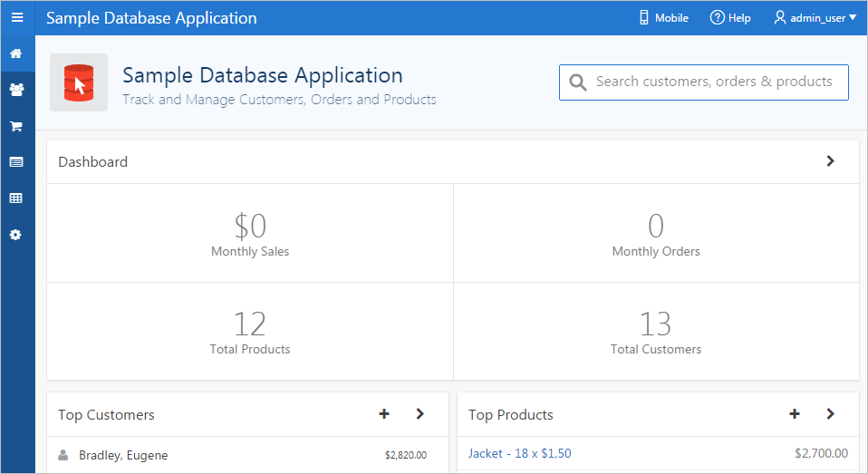The image size is (868, 474).
Task: Open the Jacket product link
Action: [x=519, y=453]
